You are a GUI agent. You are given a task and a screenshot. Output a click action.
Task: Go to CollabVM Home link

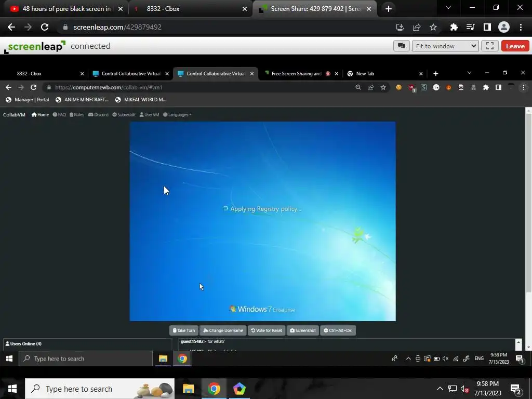click(40, 115)
